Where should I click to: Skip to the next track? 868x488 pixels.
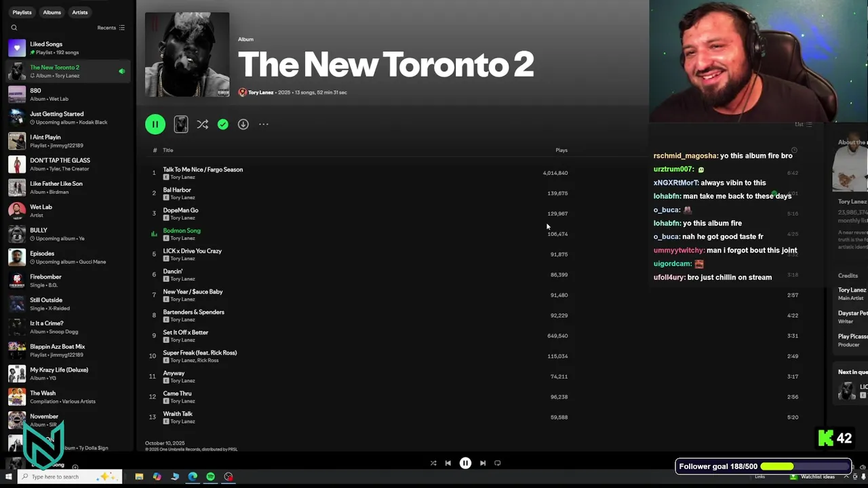pos(483,463)
